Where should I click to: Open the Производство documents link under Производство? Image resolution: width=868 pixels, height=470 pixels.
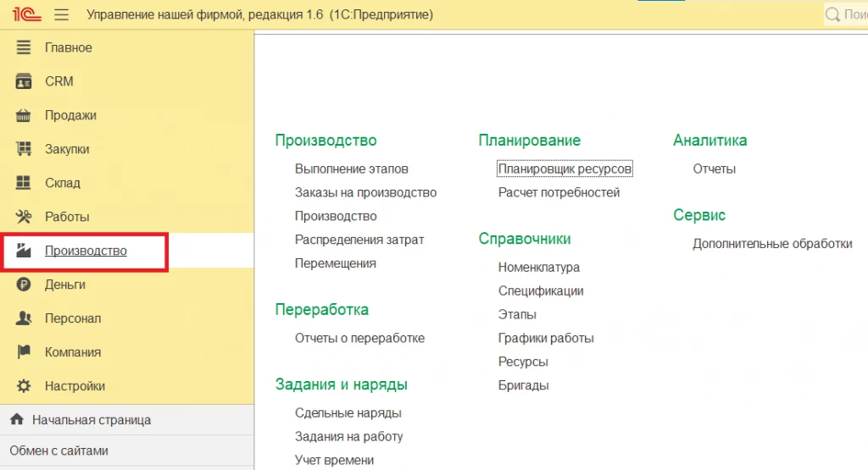pyautogui.click(x=336, y=216)
